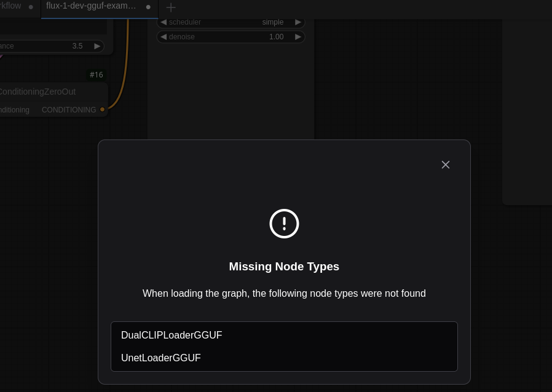
Task: Click the ConditioningZeroOut node title
Action: click(x=37, y=92)
